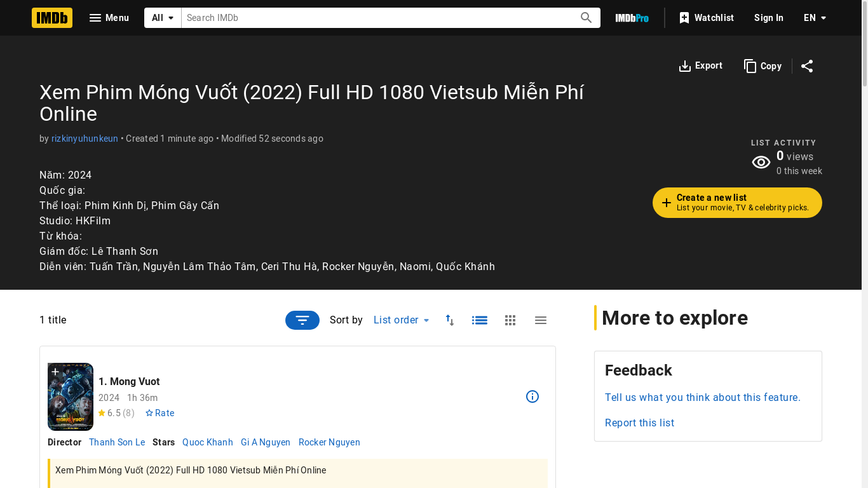Click "Giám đốc: Lê Thanh Sơn" line

[98, 251]
